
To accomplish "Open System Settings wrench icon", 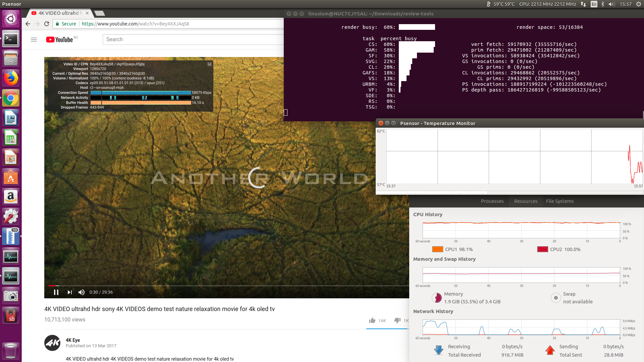I will (11, 217).
